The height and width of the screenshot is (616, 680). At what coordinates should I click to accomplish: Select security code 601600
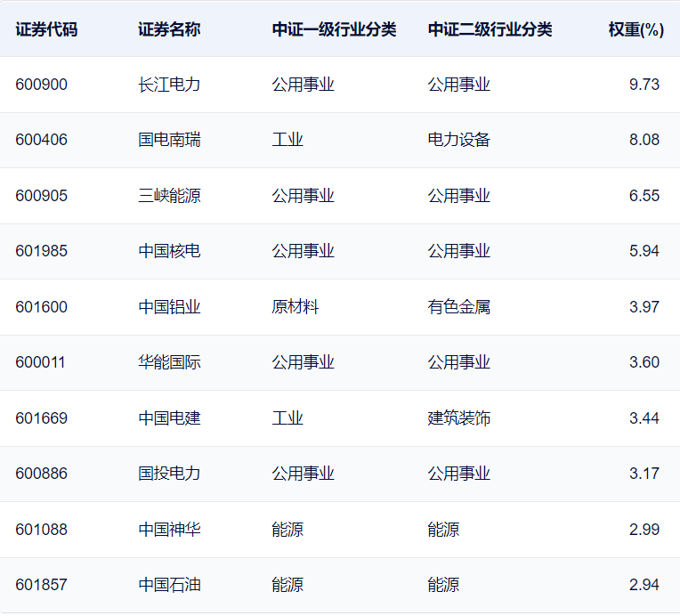click(x=41, y=307)
